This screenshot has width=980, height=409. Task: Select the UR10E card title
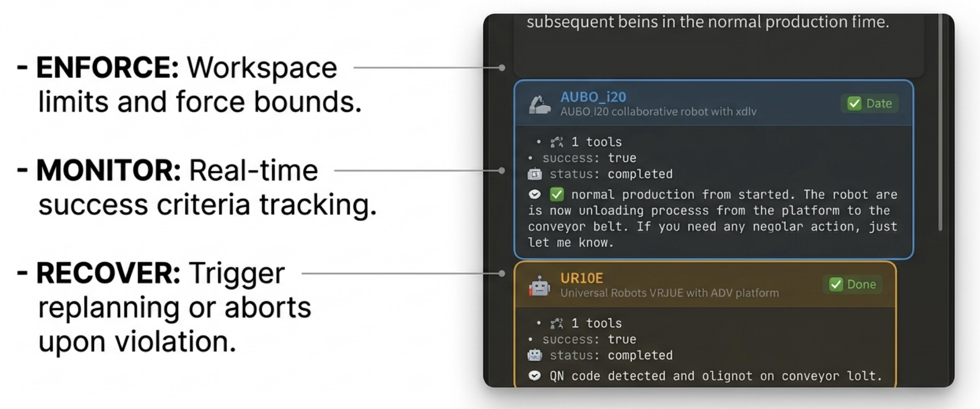(582, 279)
